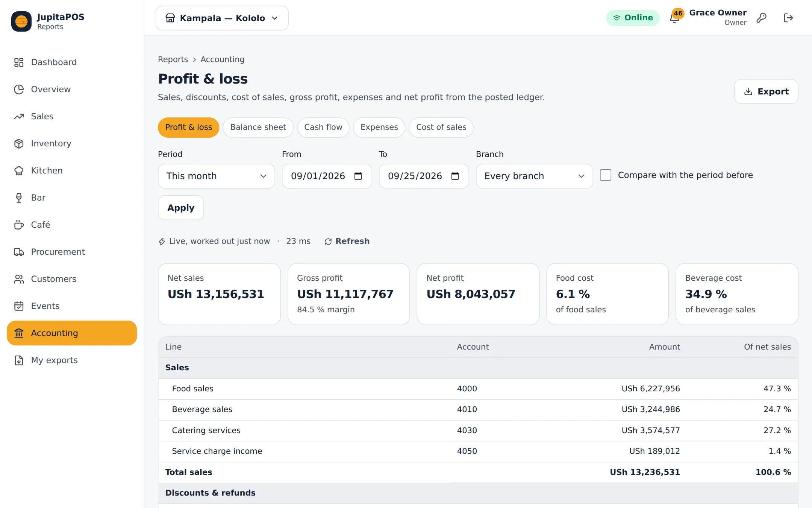Open the From date calendar picker

(358, 176)
